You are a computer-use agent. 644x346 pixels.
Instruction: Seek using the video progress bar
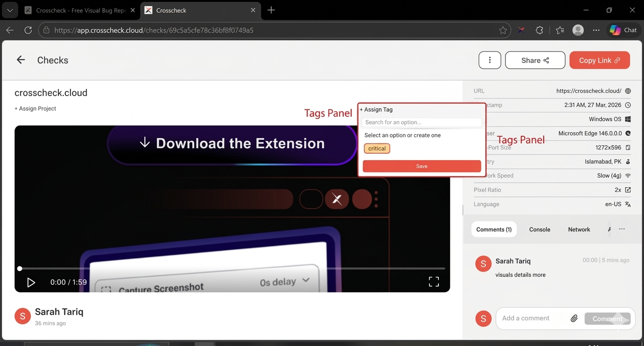[x=230, y=268]
